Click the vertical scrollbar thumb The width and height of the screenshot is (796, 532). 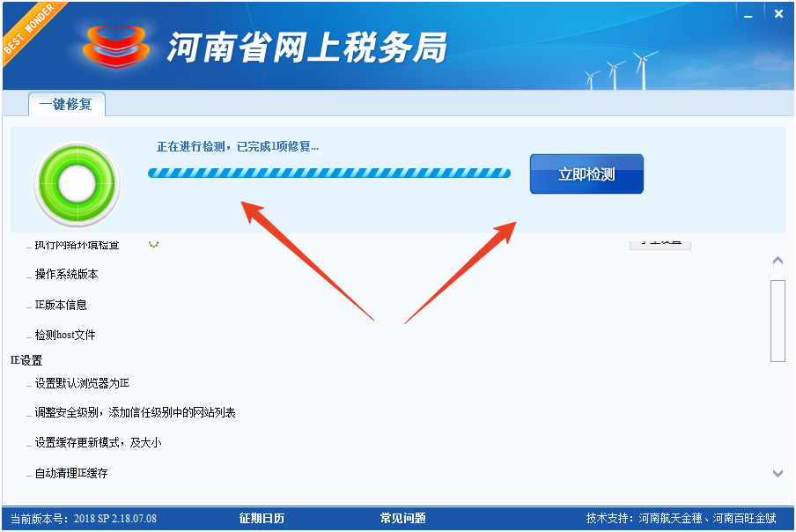coord(777,320)
